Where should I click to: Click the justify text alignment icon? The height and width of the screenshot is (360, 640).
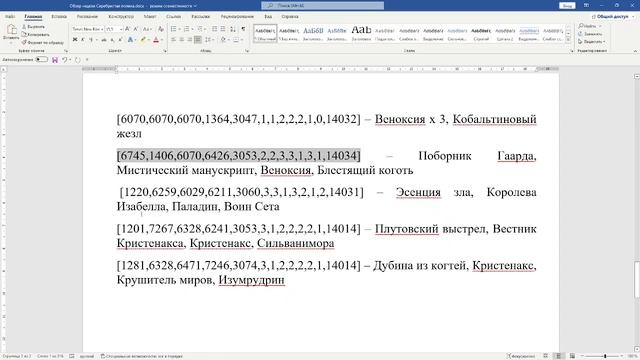point(198,40)
